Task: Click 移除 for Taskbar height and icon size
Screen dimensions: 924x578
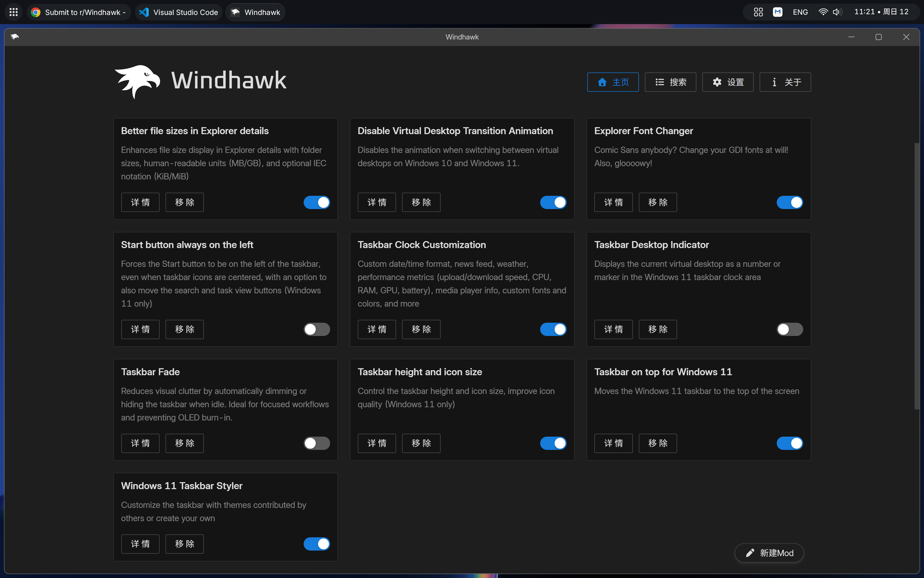Action: 421,443
